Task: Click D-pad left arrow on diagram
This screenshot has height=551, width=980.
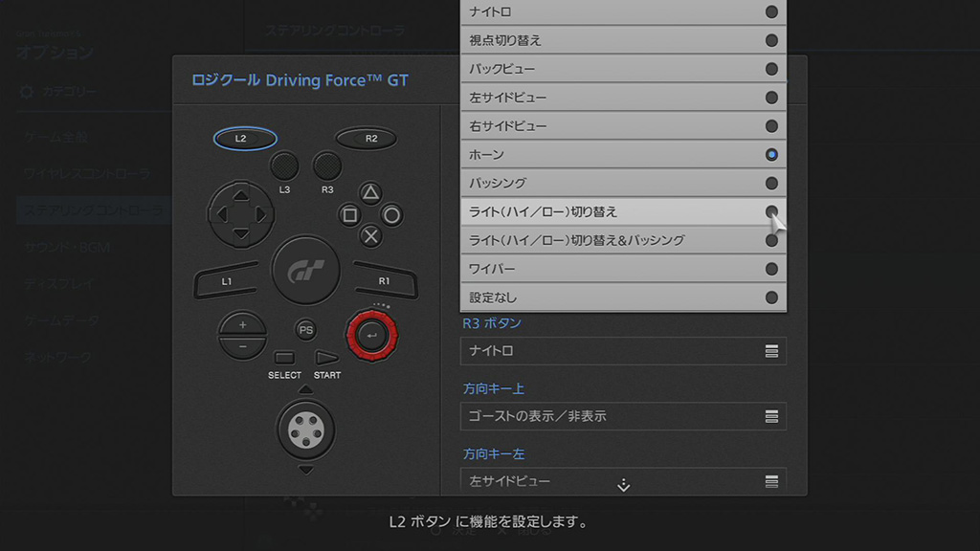Action: (x=222, y=215)
